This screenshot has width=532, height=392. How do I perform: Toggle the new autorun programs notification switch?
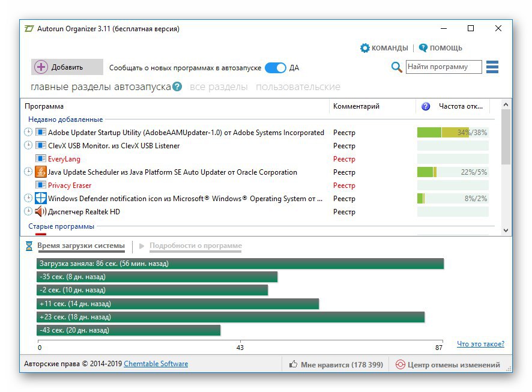tap(276, 68)
